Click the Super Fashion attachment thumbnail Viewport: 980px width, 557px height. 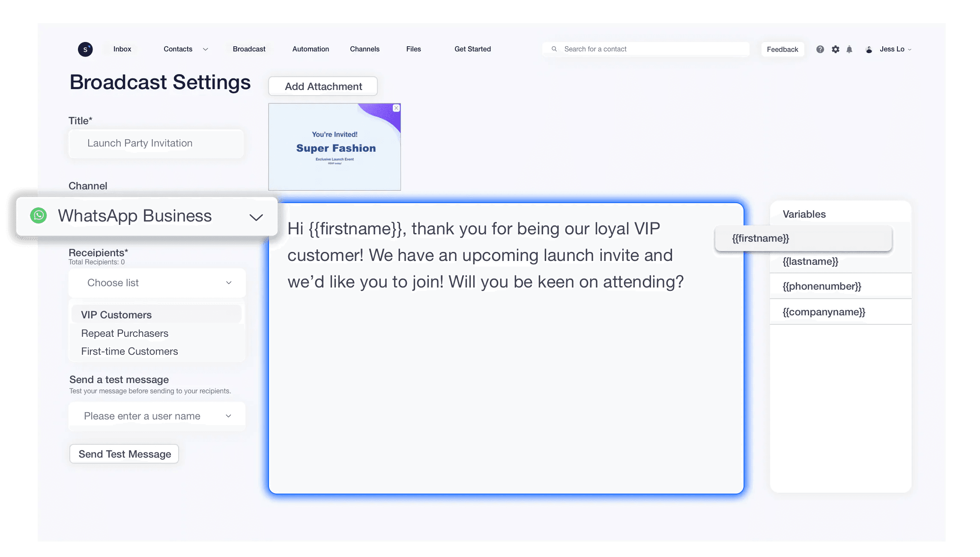tap(334, 148)
